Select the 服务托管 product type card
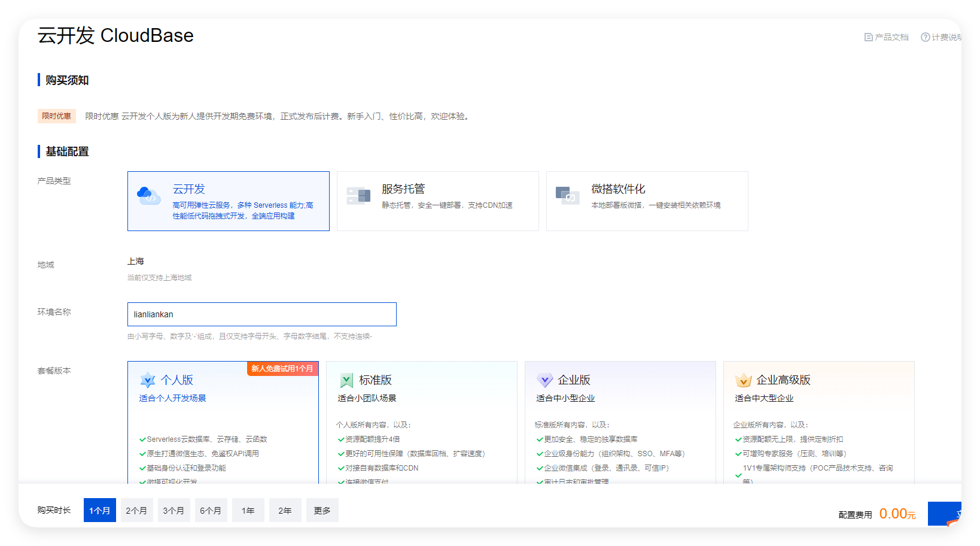Image resolution: width=980 pixels, height=546 pixels. point(438,201)
